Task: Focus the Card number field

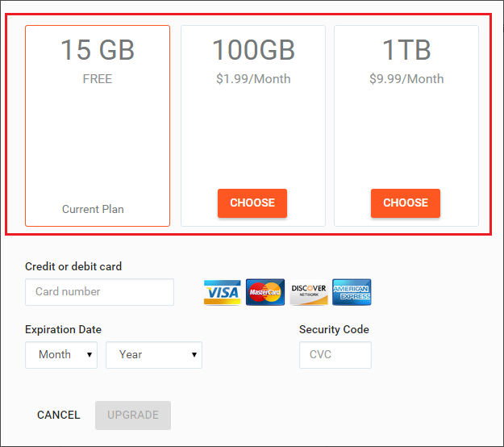Action: coord(99,292)
